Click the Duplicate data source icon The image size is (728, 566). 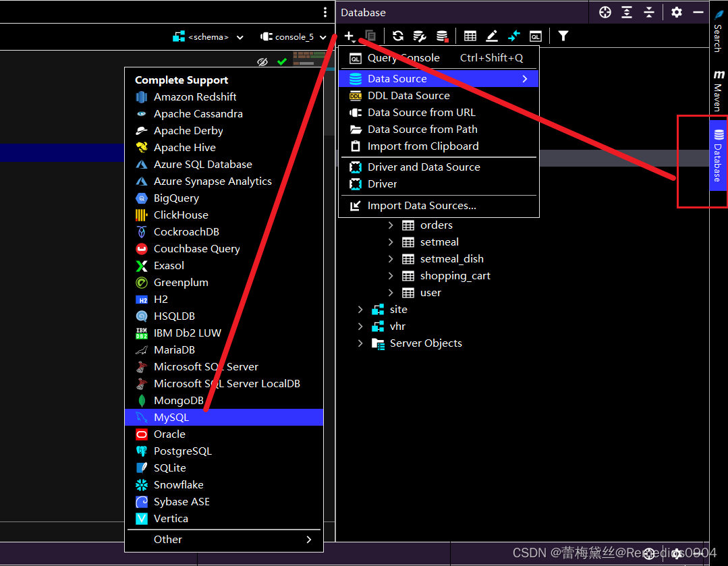point(370,36)
